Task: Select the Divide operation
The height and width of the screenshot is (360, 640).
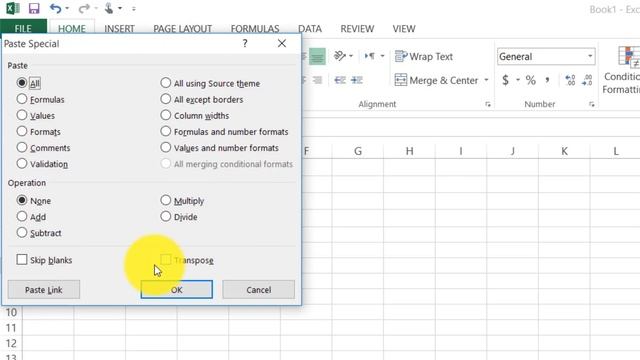Action: pyautogui.click(x=165, y=216)
